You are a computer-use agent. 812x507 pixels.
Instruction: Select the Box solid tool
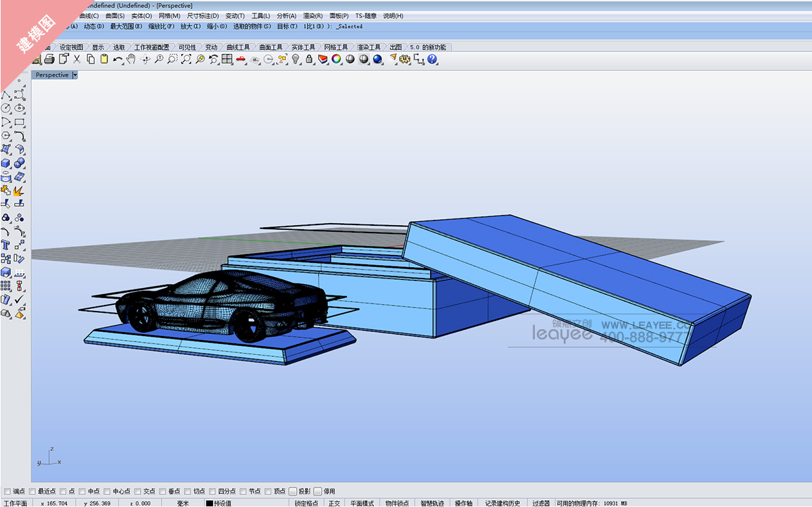point(6,163)
